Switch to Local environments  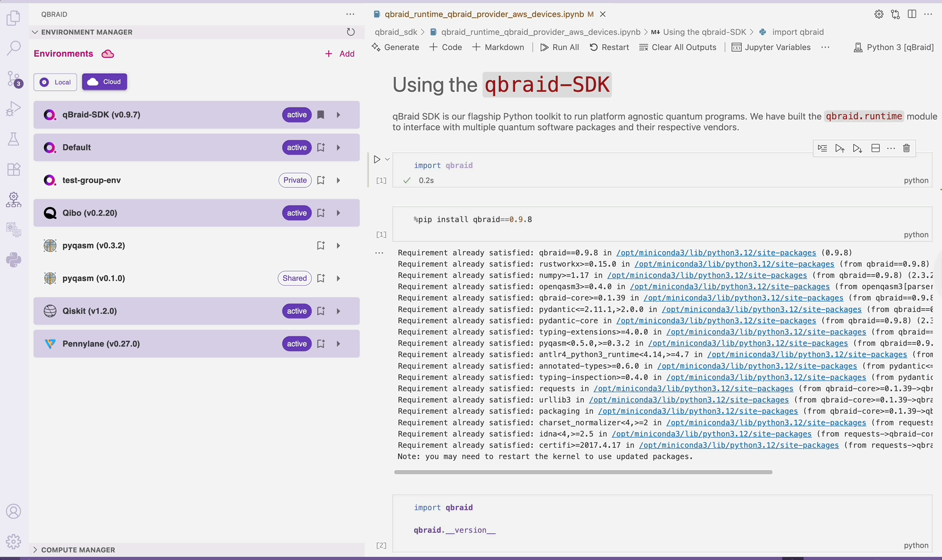coord(56,82)
